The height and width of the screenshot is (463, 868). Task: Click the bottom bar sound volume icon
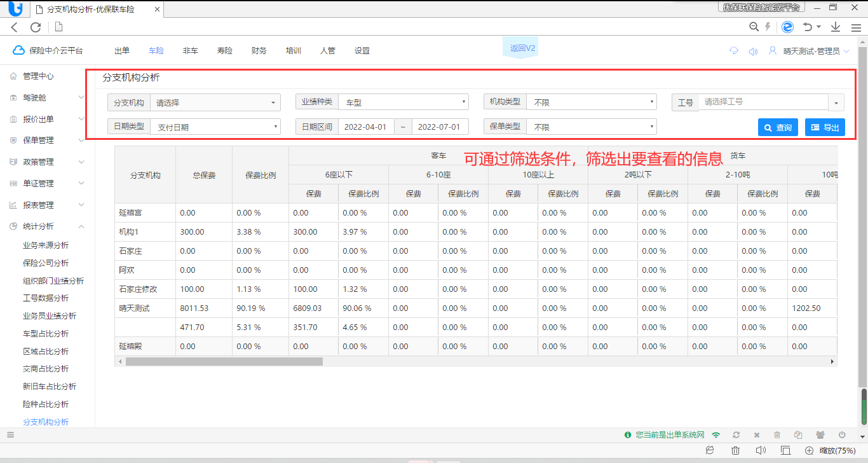coord(759,450)
